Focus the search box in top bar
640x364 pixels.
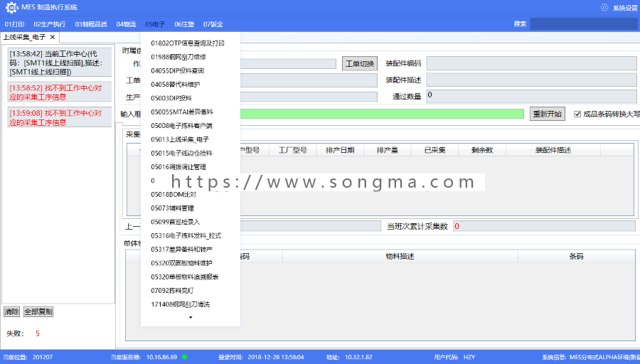pos(584,23)
